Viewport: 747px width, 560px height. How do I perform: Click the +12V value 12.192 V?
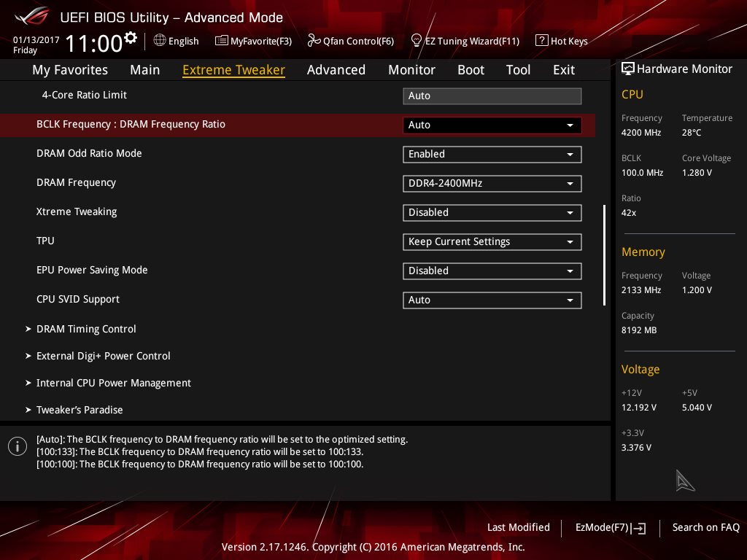tap(639, 408)
